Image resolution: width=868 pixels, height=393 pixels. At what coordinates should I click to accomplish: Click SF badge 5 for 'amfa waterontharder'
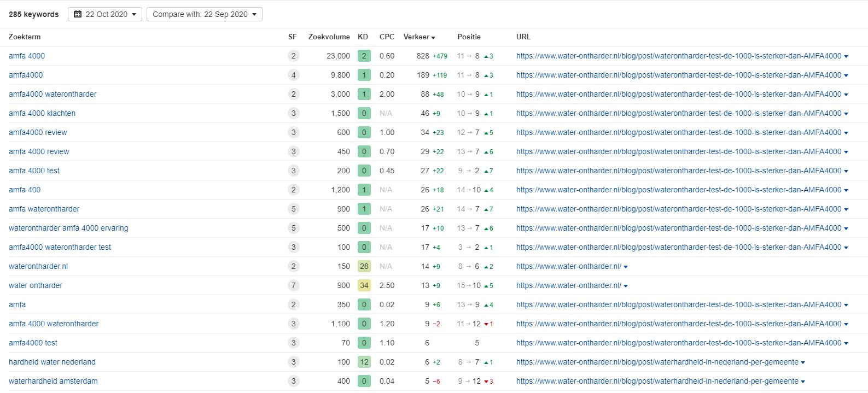click(x=294, y=209)
